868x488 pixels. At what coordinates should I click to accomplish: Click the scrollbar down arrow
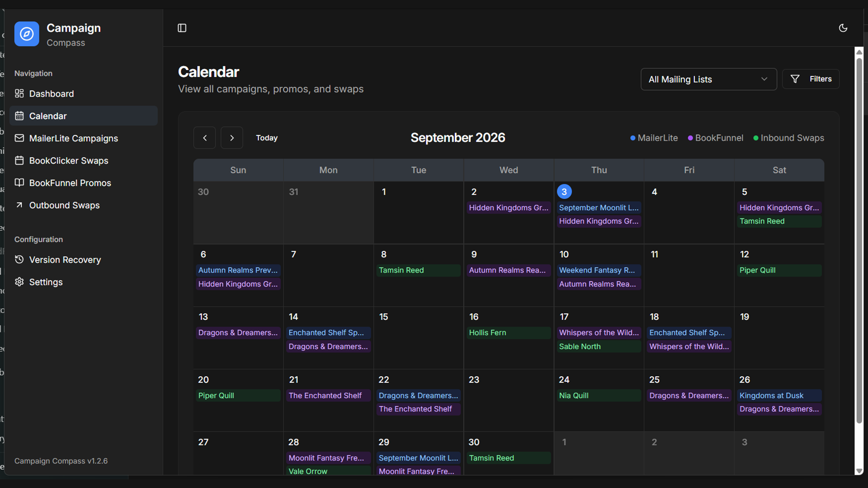click(859, 471)
